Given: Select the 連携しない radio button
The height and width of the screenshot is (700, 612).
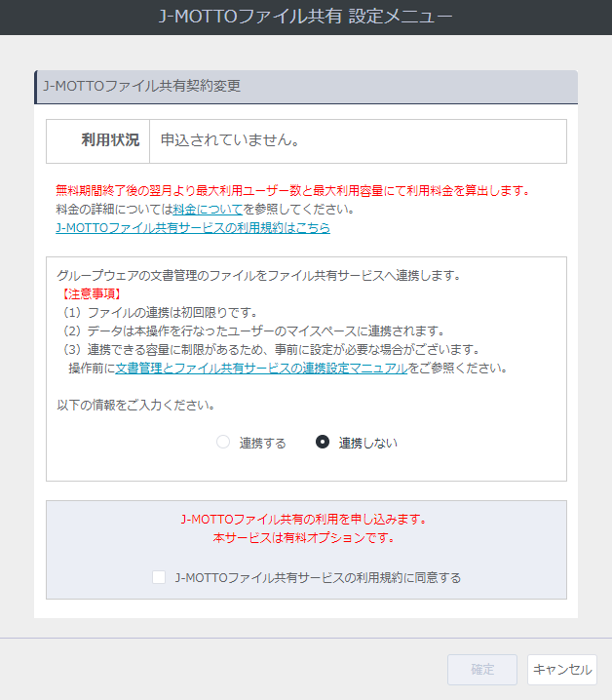Looking at the screenshot, I should point(323,443).
